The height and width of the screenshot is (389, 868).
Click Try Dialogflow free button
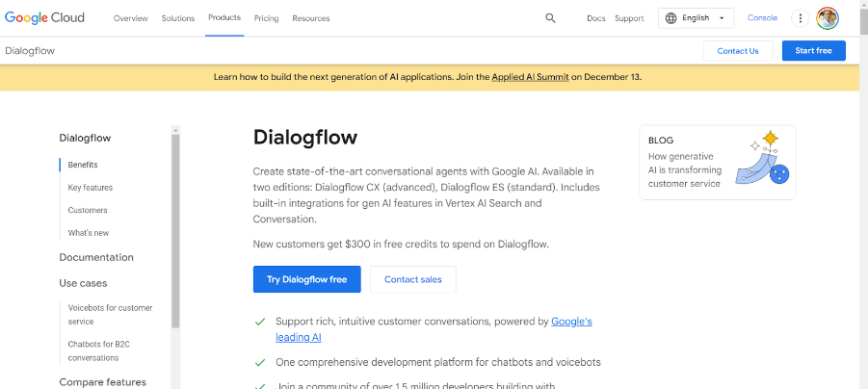(x=306, y=279)
